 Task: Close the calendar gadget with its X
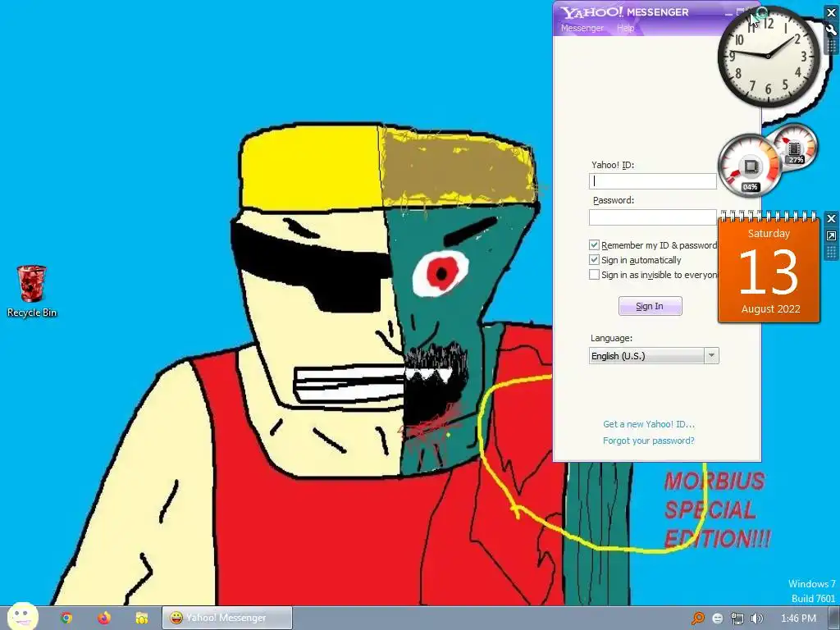pos(832,218)
